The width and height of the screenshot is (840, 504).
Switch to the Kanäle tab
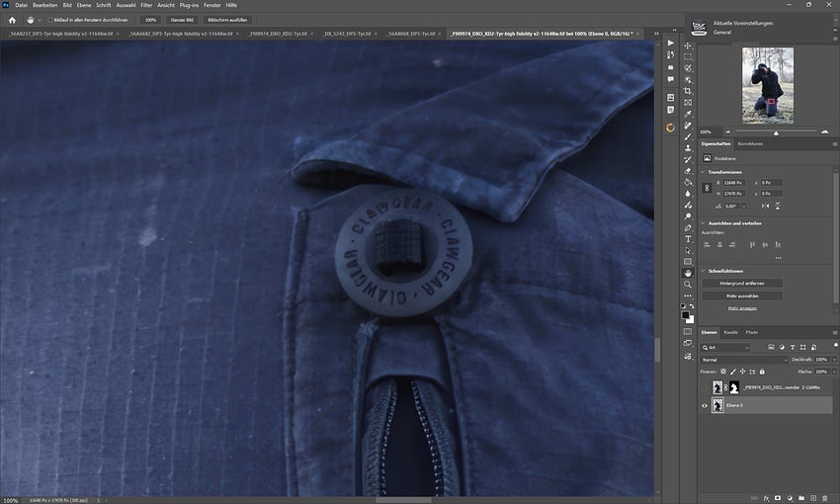[x=731, y=332]
